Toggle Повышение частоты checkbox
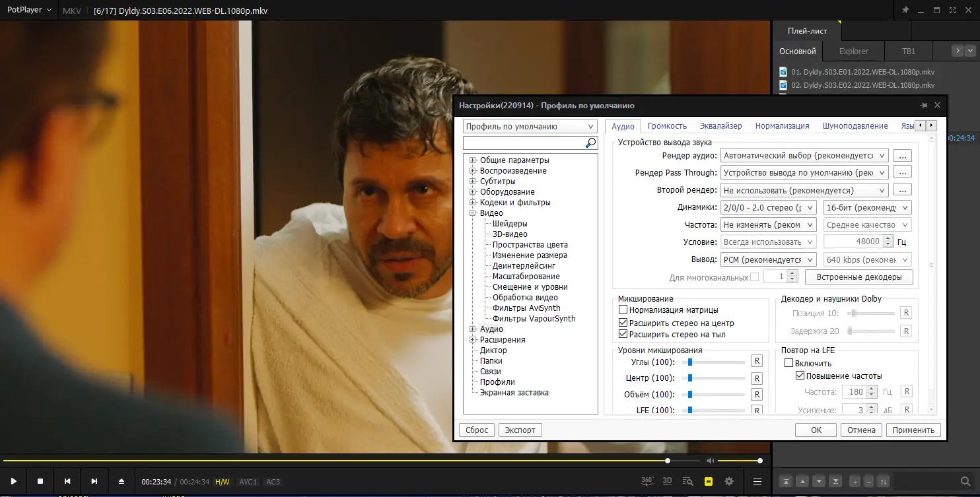 pos(800,376)
